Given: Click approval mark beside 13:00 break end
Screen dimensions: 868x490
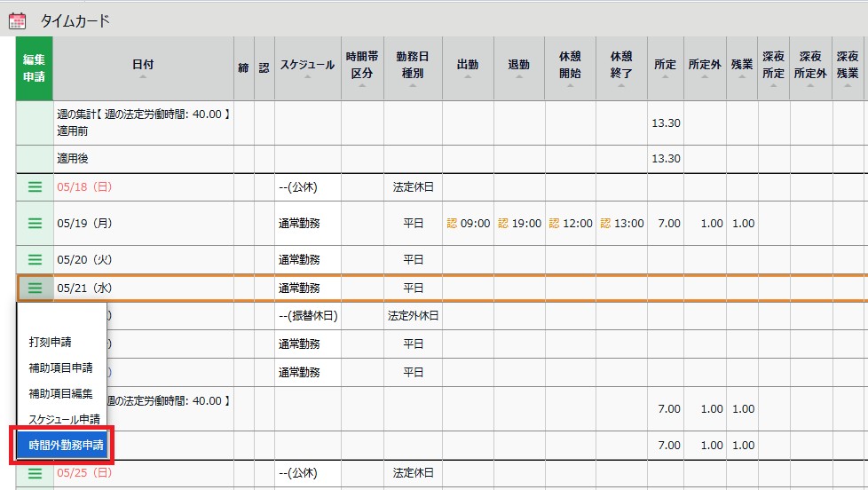Looking at the screenshot, I should (605, 224).
